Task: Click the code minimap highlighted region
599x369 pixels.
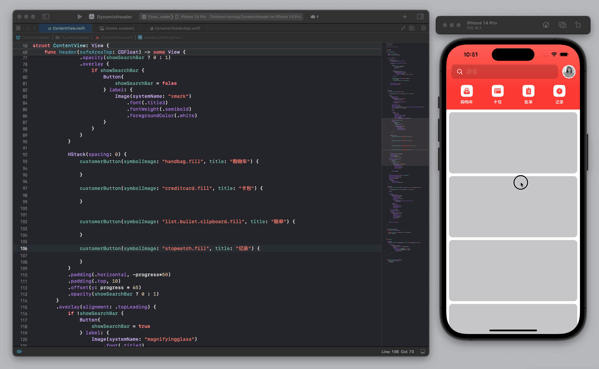Action: tap(405, 142)
